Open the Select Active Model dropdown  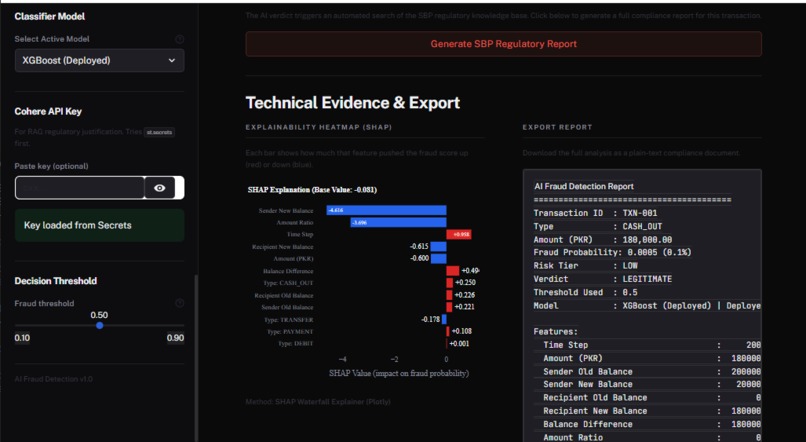[x=99, y=61]
